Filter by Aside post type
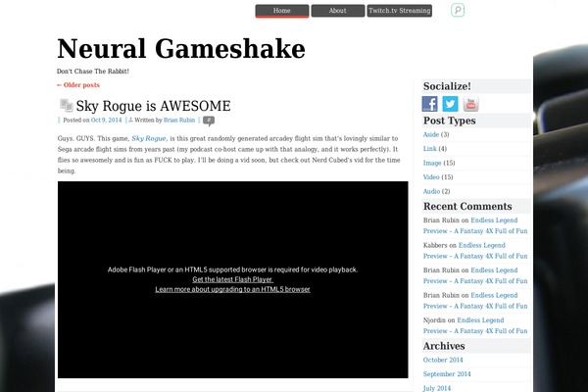This screenshot has width=588, height=392. [431, 134]
